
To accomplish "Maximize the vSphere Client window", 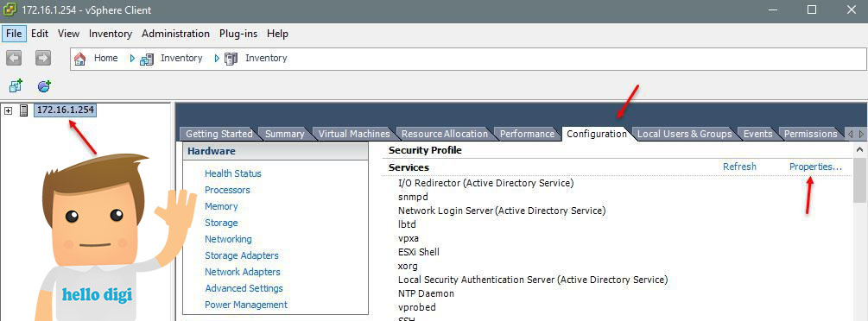I will 812,9.
